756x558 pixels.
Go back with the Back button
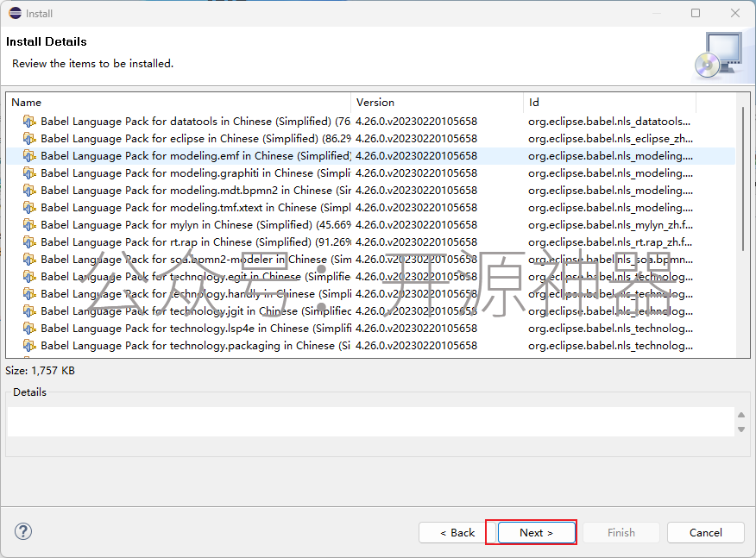tap(457, 532)
